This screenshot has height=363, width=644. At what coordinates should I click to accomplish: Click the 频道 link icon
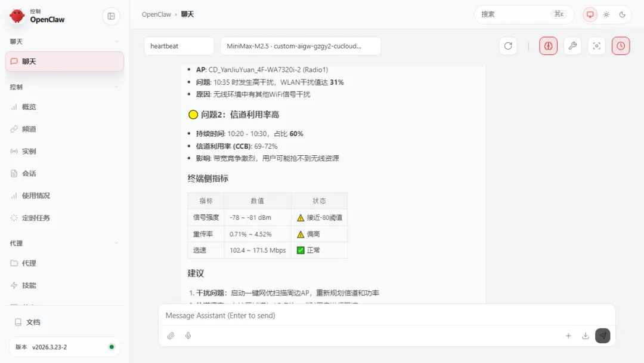(14, 129)
